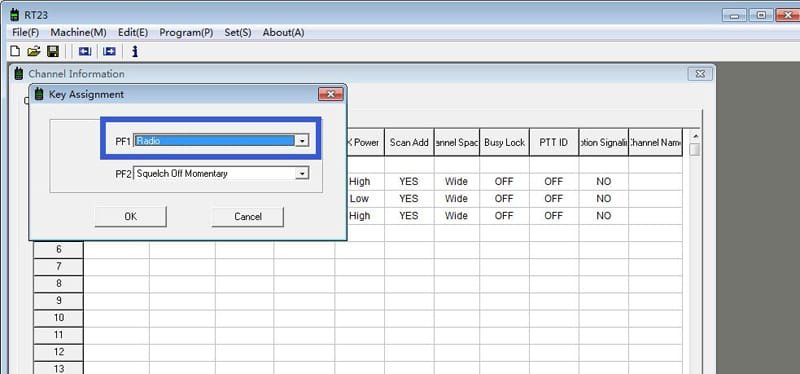Open the File(F) menu
Viewport: 800px width, 374px height.
26,33
